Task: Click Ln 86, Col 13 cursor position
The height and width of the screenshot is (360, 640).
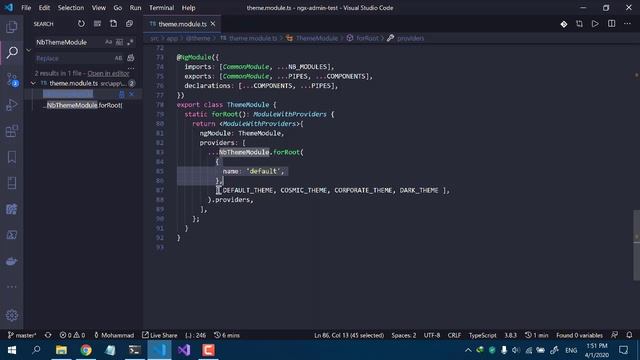Action: point(349,335)
